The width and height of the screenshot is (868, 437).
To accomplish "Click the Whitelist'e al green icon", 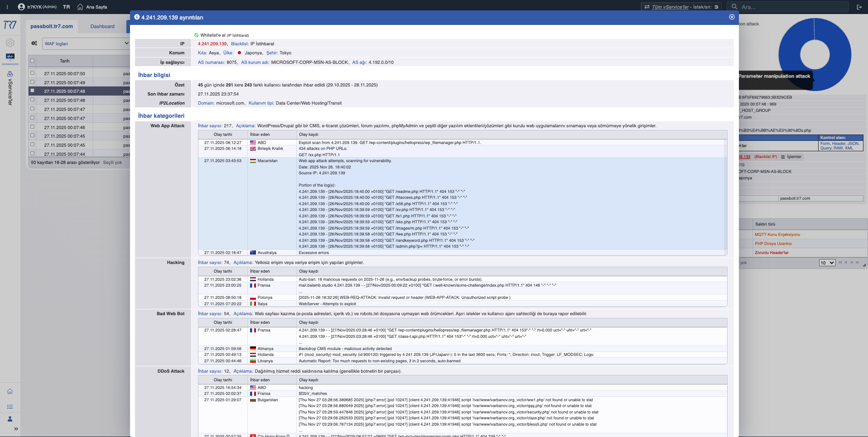I will 196,35.
